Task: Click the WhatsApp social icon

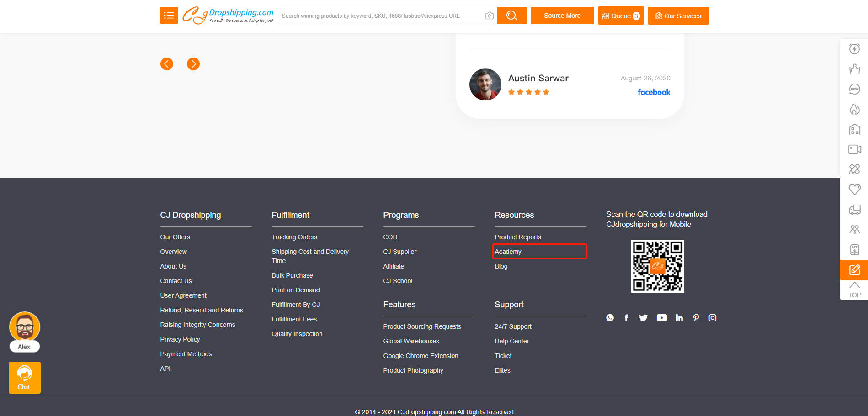Action: click(610, 318)
